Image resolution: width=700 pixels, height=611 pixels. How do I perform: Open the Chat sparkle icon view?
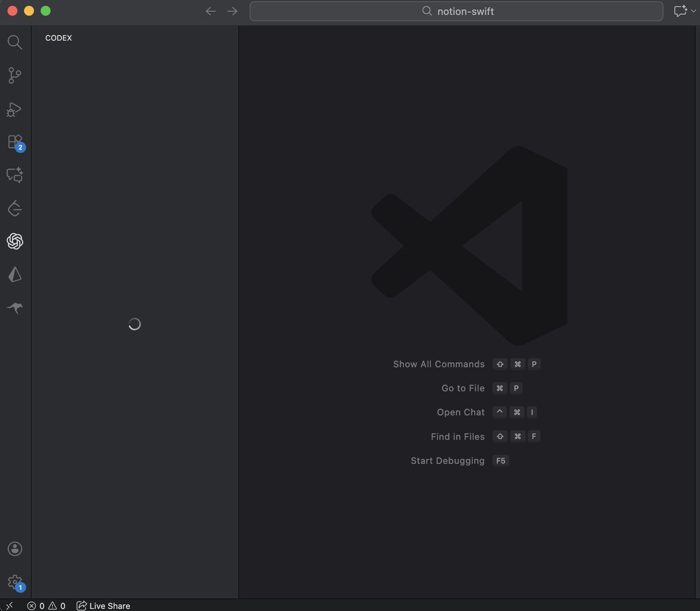click(x=15, y=175)
